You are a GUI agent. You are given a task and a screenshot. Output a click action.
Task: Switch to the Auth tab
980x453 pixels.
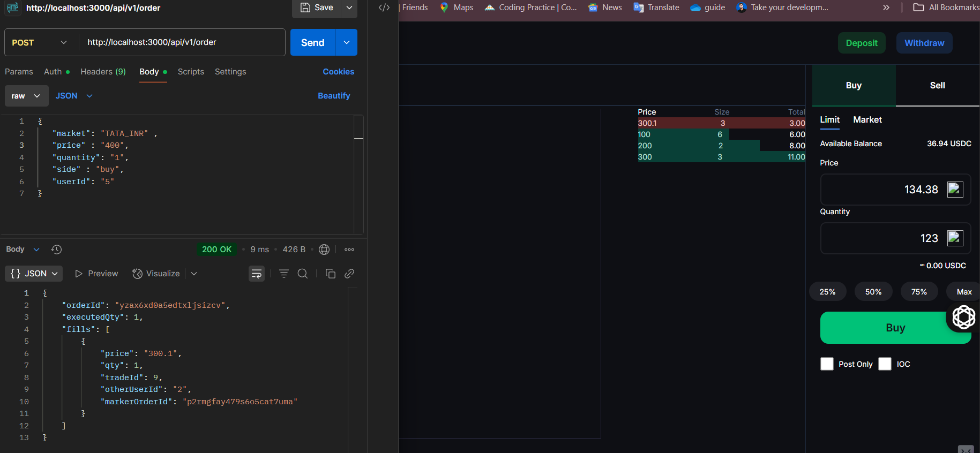(x=56, y=72)
